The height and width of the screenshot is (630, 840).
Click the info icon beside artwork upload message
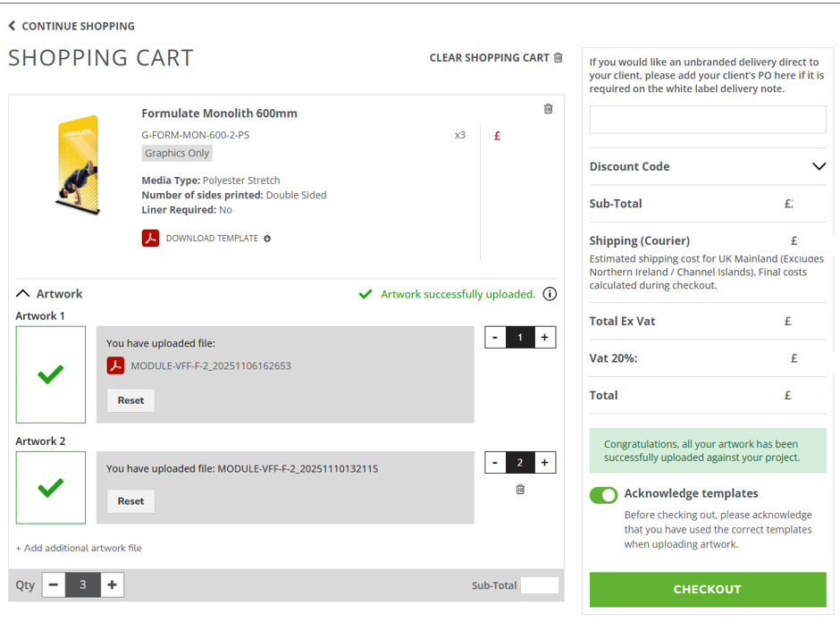550,293
